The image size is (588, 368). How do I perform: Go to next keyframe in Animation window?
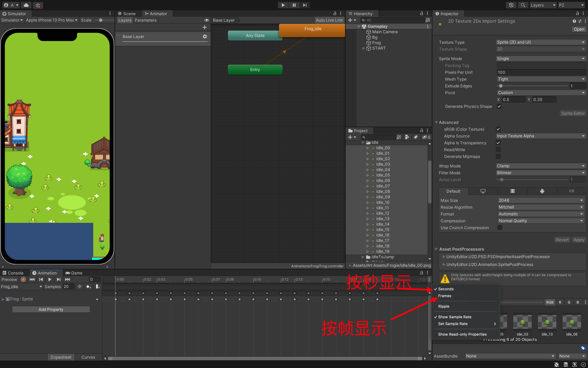[x=59, y=279]
